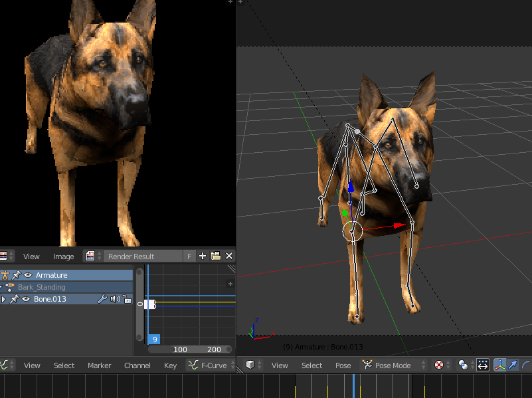Screen dimensions: 532x398
Task: Unlink Render Result with X icon
Action: pos(229,256)
